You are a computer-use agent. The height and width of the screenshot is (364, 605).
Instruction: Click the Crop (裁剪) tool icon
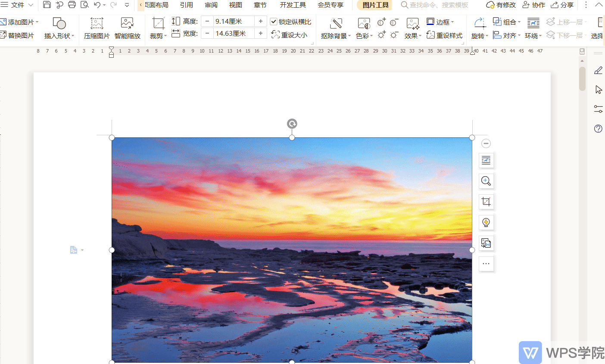click(158, 23)
